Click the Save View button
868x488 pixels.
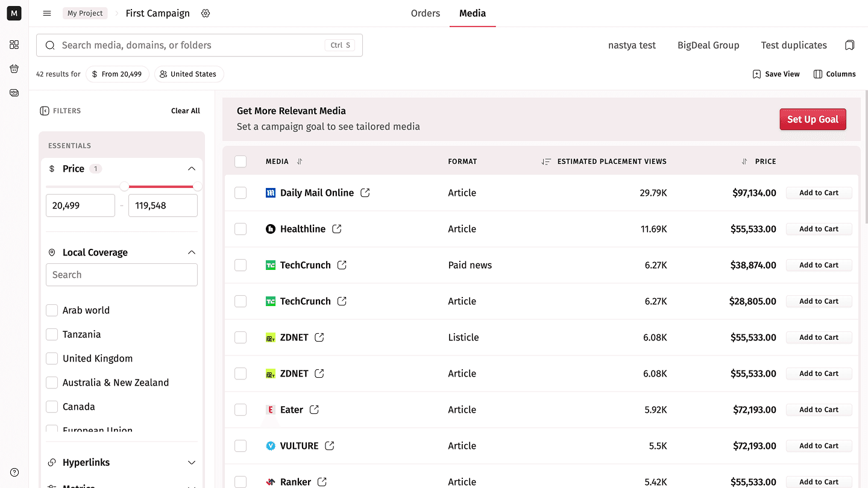776,74
